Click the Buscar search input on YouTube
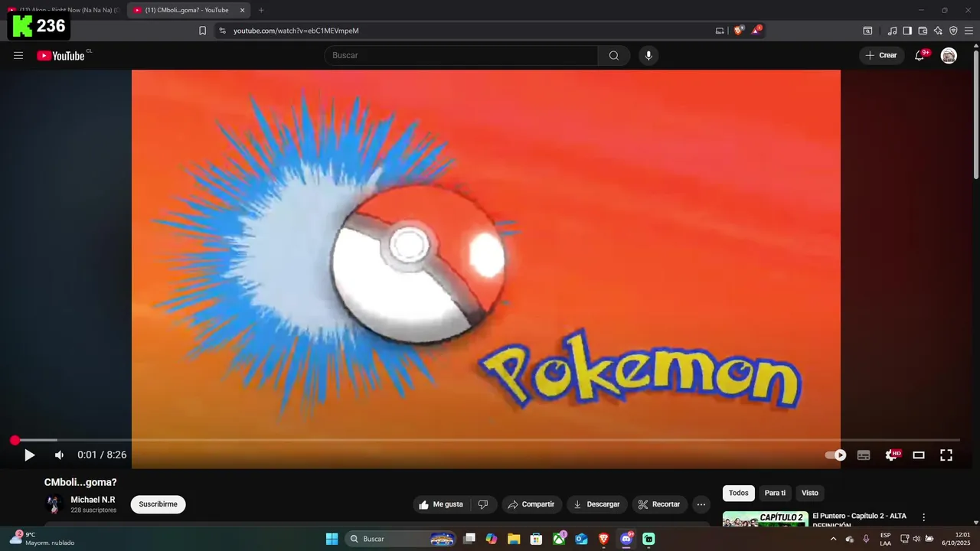 [x=461, y=55]
